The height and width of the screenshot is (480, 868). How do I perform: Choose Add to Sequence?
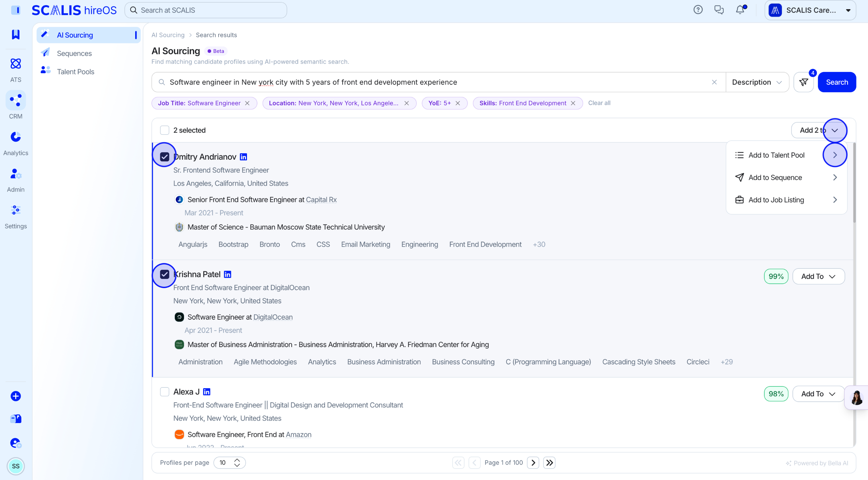(786, 178)
